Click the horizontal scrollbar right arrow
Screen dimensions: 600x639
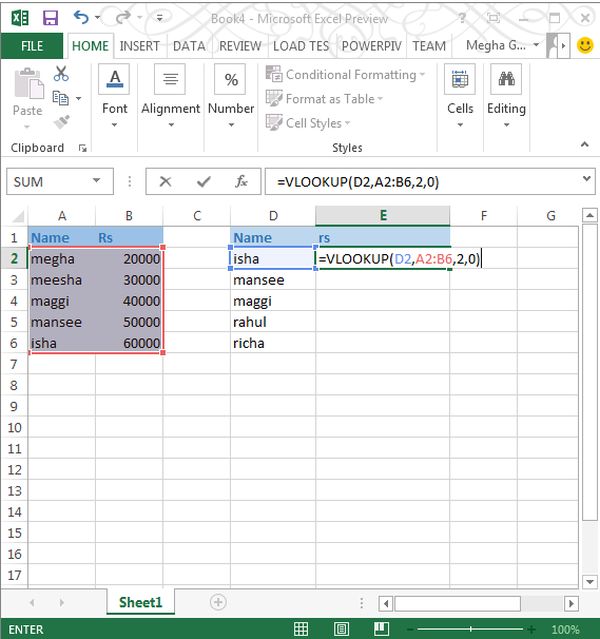tap(571, 603)
